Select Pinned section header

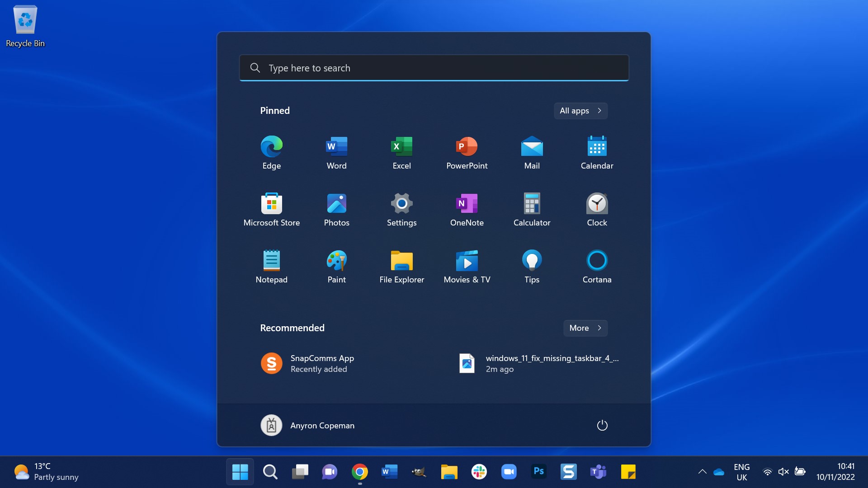275,110
